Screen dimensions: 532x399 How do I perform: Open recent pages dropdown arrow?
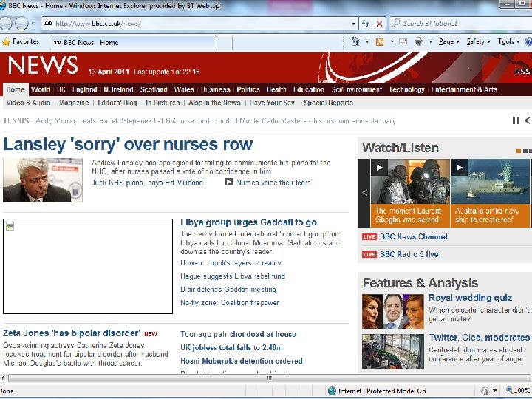33,24
